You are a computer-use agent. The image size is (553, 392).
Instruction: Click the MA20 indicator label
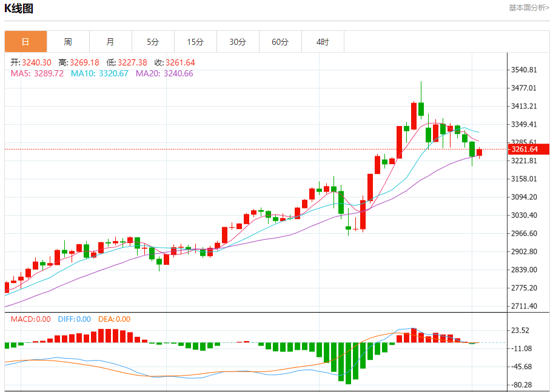coord(164,73)
